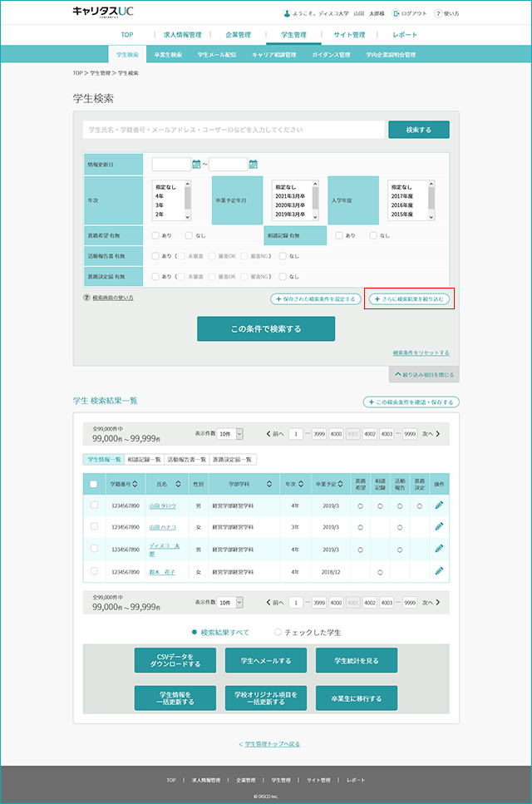Viewport: 532px width, 804px height.
Task: Select チェックした学生 radio button
Action: pyautogui.click(x=278, y=632)
